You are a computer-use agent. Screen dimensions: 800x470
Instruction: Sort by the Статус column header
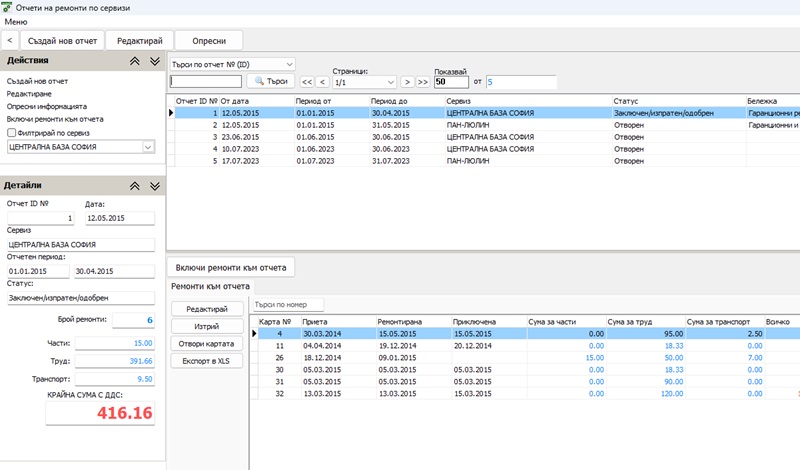point(679,101)
